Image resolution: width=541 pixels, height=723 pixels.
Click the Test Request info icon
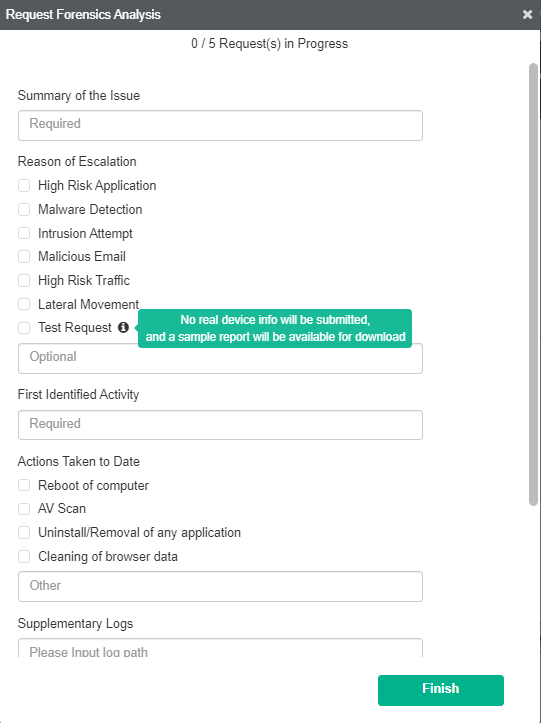(123, 327)
